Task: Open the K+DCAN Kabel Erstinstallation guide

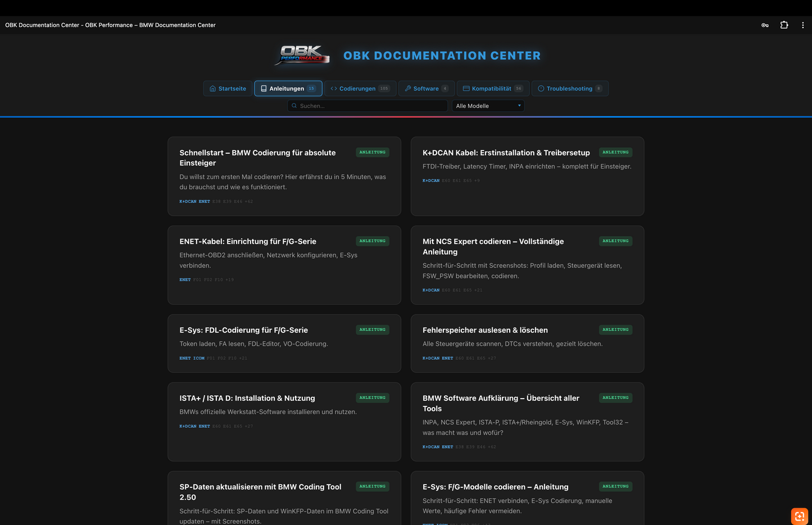Action: pyautogui.click(x=528, y=176)
